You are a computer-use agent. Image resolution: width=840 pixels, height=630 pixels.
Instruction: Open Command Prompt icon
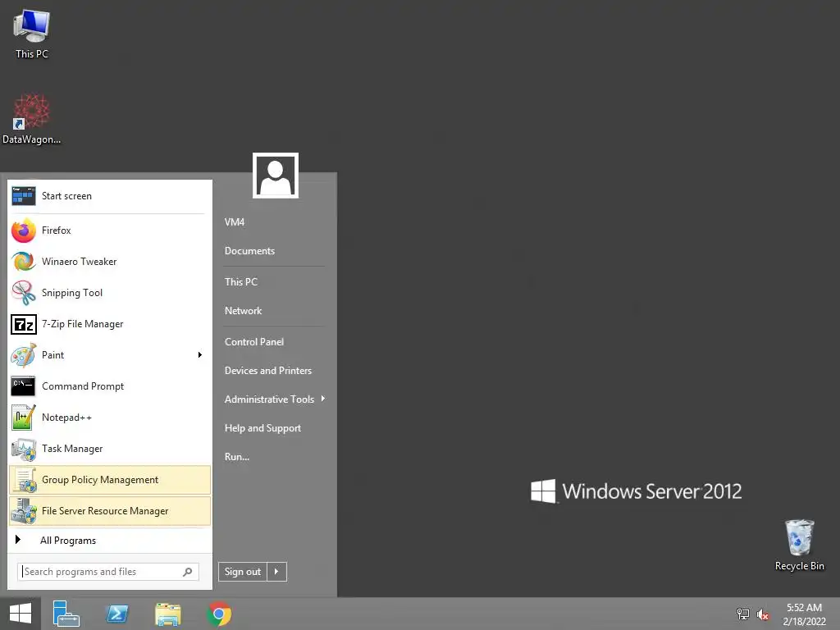click(x=23, y=386)
